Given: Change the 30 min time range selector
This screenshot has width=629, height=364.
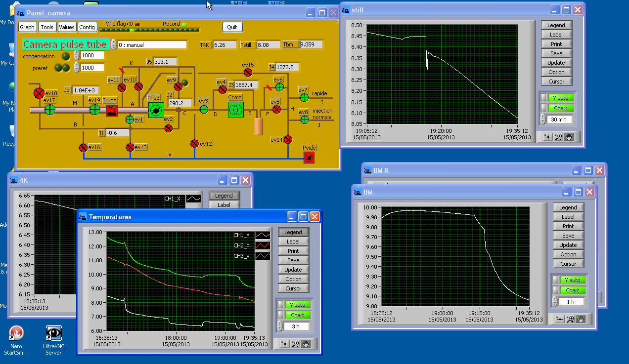Looking at the screenshot, I should click(x=559, y=119).
